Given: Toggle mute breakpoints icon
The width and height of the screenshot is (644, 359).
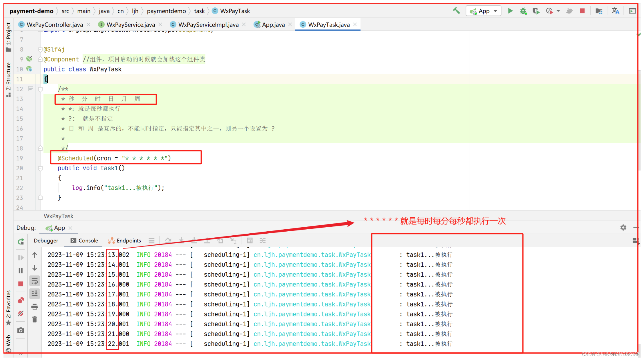Looking at the screenshot, I should pyautogui.click(x=21, y=314).
